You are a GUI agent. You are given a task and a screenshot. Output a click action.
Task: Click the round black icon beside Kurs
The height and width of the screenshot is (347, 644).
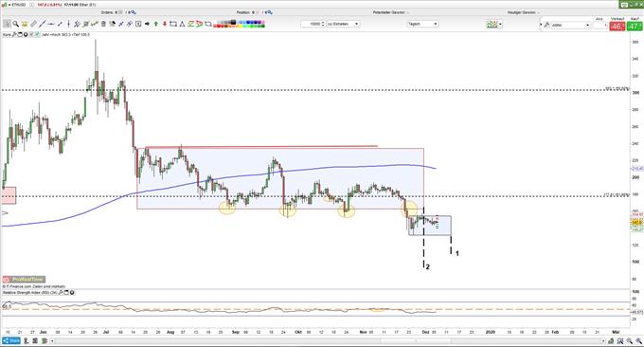pyautogui.click(x=26, y=34)
